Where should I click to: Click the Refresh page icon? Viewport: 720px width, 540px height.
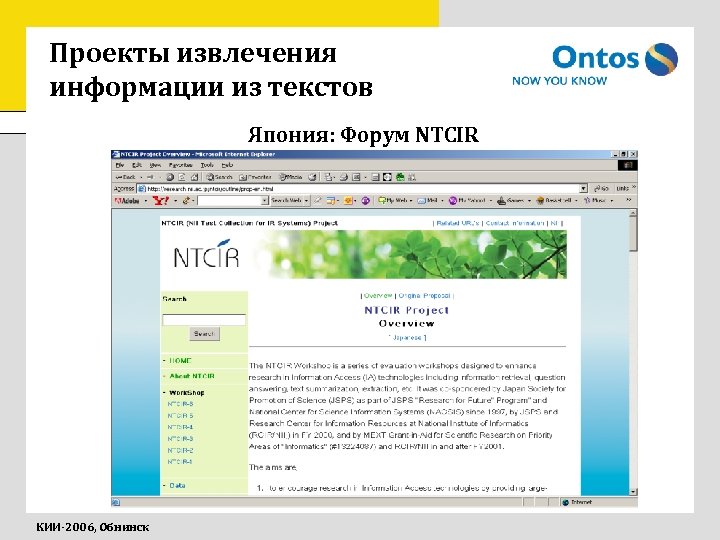pyautogui.click(x=182, y=177)
